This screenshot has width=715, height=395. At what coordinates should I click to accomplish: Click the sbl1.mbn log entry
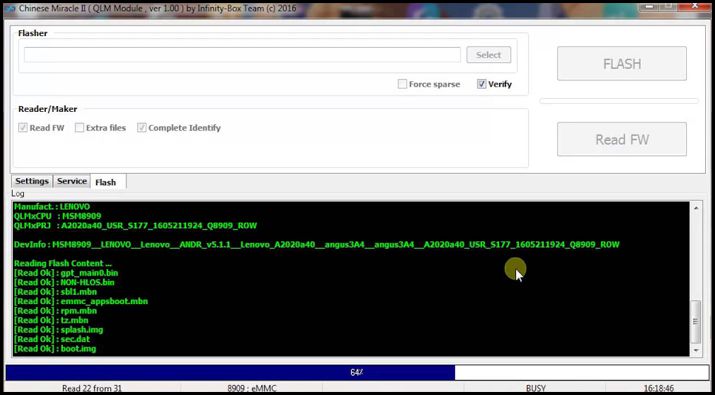56,292
